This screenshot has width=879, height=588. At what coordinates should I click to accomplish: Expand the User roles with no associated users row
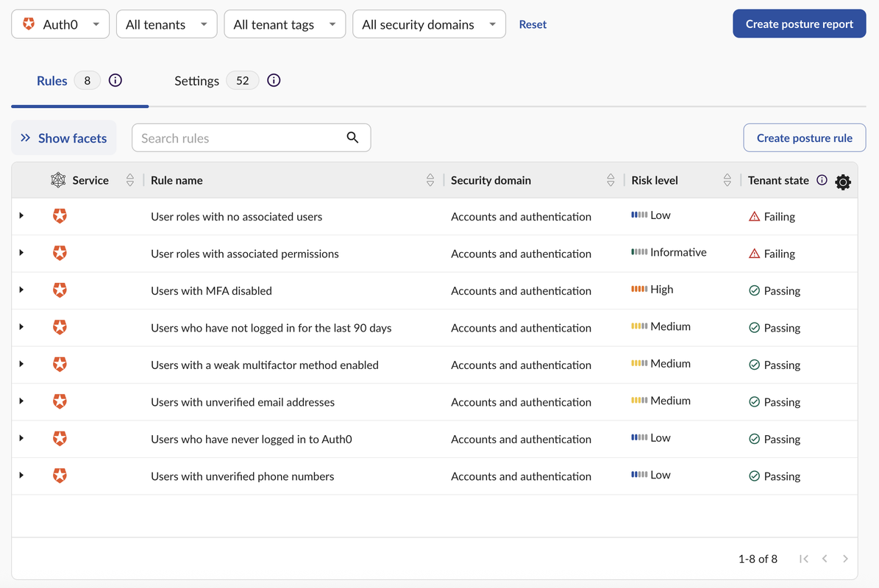(x=21, y=216)
